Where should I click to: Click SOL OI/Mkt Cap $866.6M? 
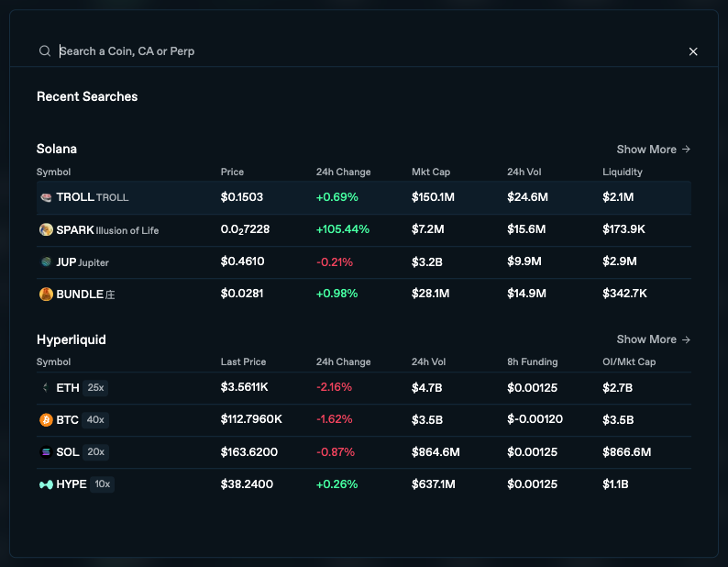point(627,451)
